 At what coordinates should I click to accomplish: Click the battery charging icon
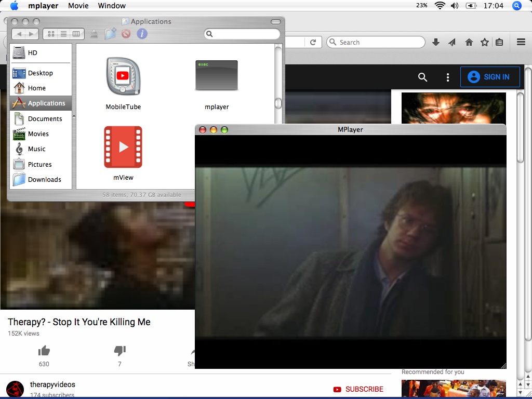tap(471, 5)
